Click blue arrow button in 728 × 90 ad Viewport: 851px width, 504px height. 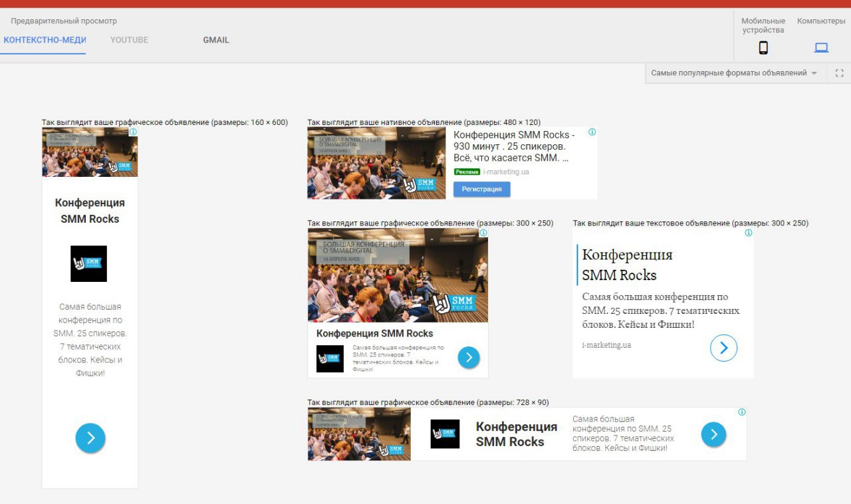tap(713, 435)
